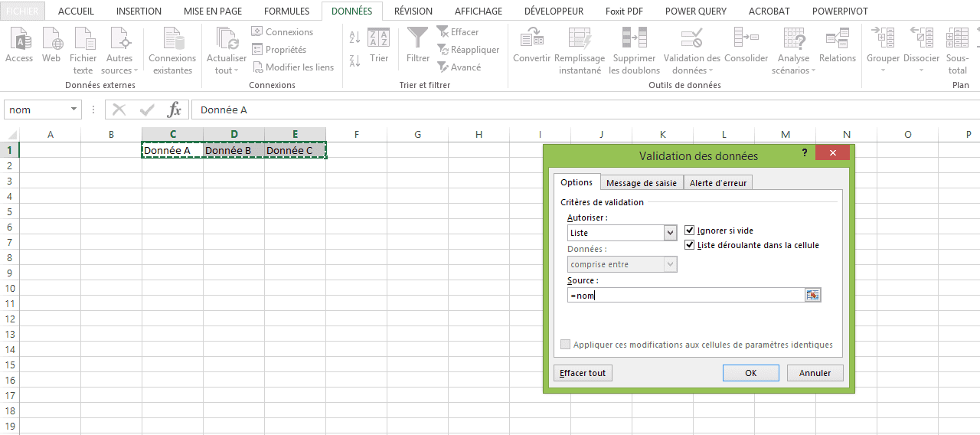Click the select-all corner of the sheet
980x435 pixels.
coord(9,135)
